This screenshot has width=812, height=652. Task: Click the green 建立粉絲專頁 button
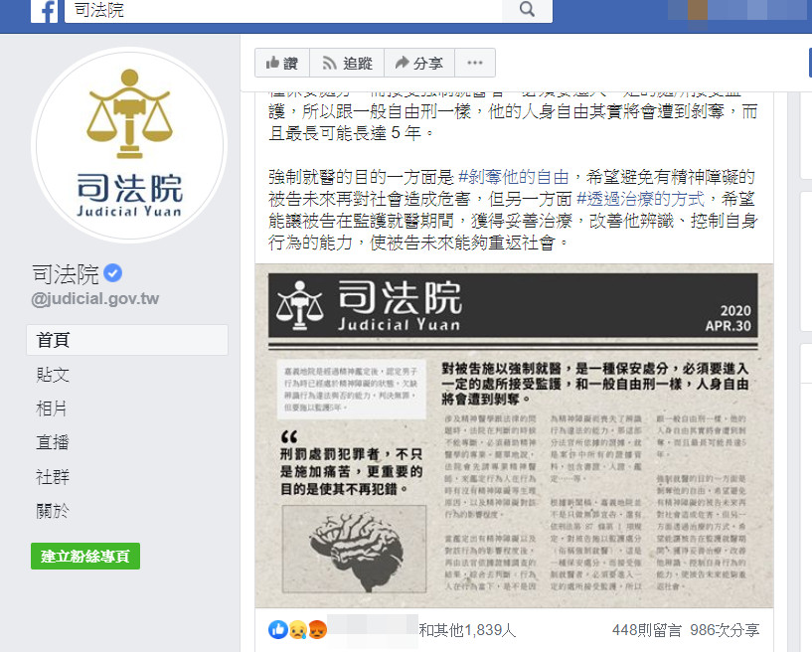click(85, 557)
